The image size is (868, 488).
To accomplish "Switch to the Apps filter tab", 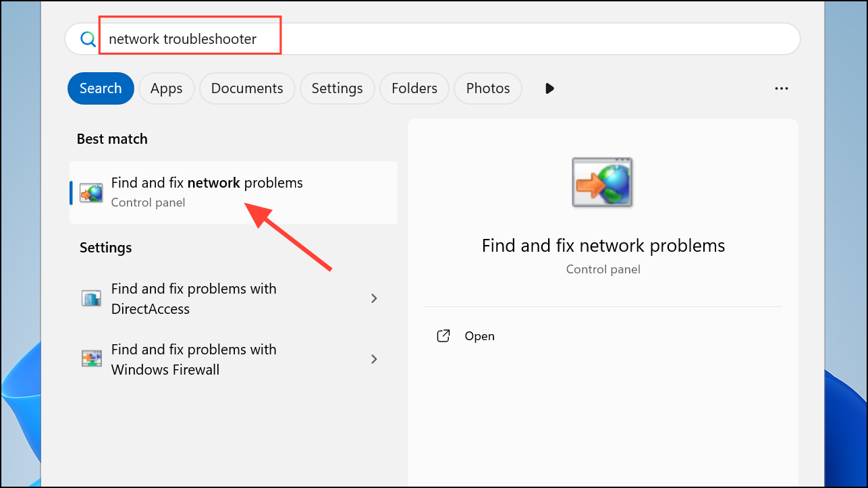I will point(167,88).
